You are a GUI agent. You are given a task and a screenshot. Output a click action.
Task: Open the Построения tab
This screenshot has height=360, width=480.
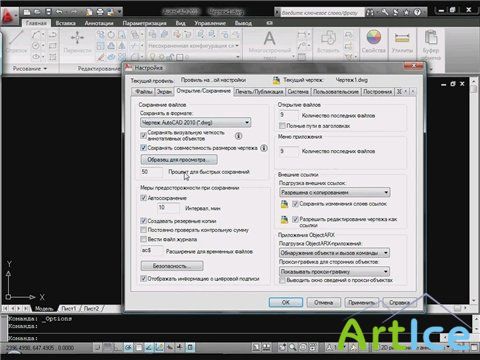378,91
